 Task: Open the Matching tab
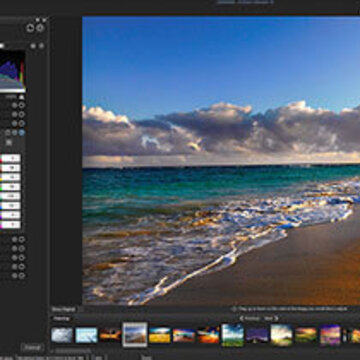pos(61,319)
